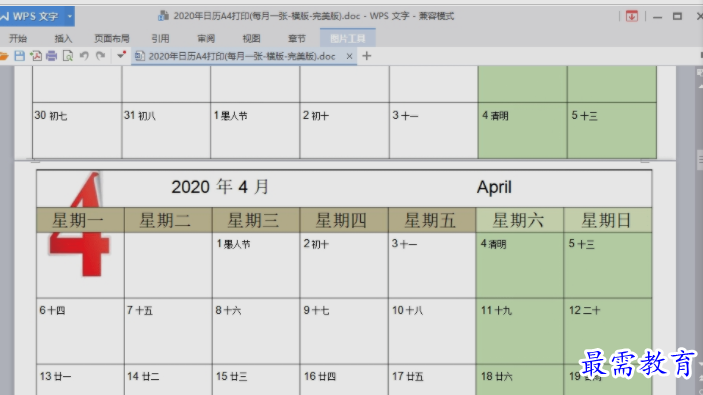Open the 视图 tab

click(251, 39)
